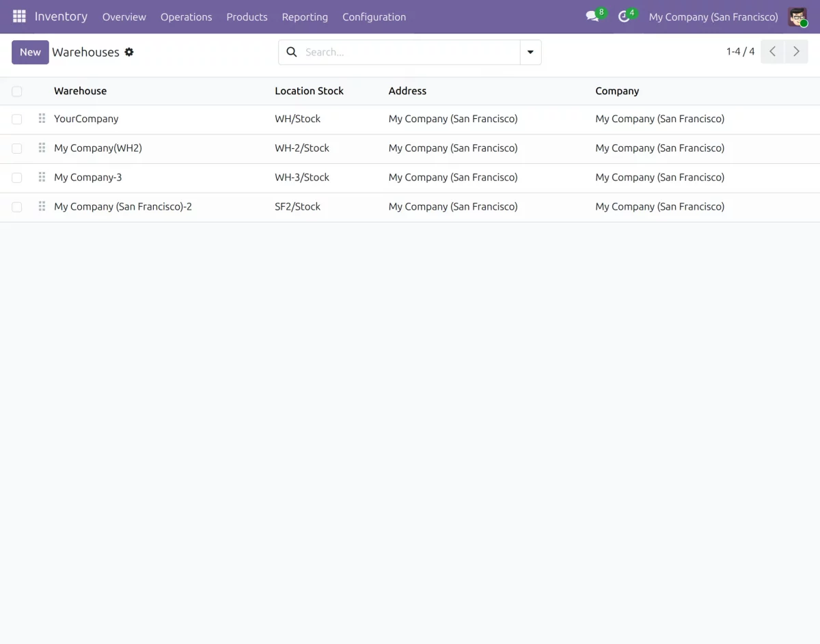Image resolution: width=820 pixels, height=644 pixels.
Task: Go to previous page arrow
Action: (772, 52)
